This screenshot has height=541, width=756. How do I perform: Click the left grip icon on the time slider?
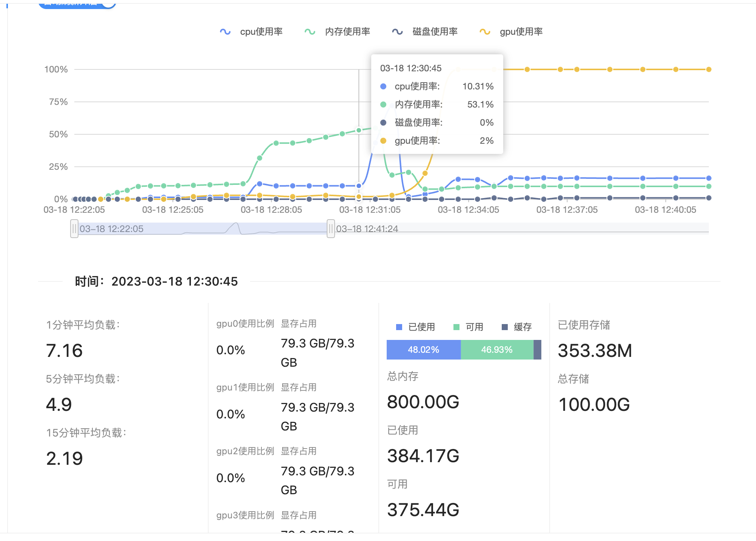[74, 228]
